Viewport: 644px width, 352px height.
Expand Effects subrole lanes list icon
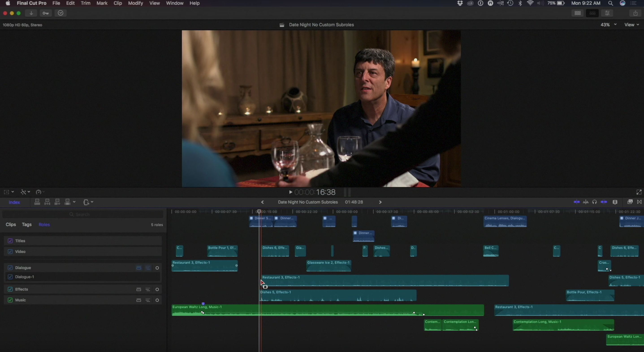coord(148,289)
